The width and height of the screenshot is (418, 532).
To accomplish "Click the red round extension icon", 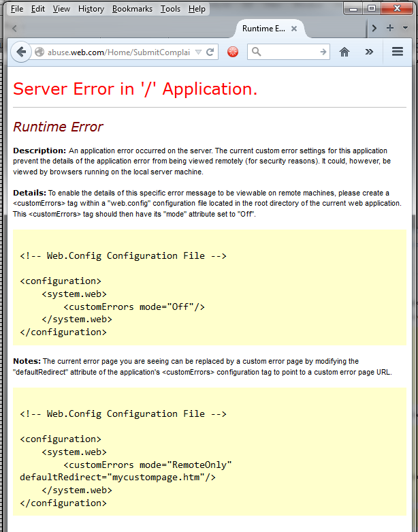I will 233,52.
